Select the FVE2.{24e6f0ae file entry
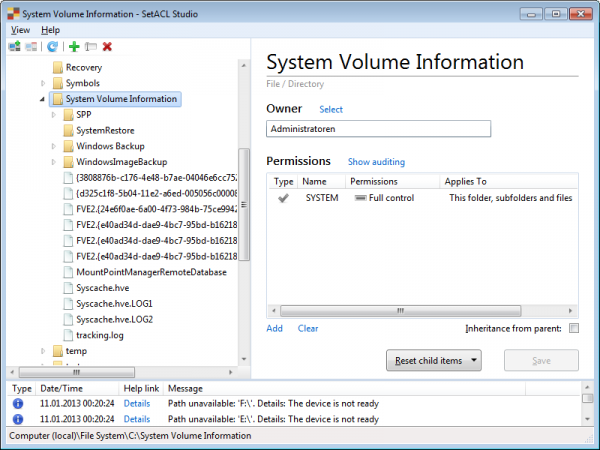Screen dimensions: 600x450 (x=157, y=209)
